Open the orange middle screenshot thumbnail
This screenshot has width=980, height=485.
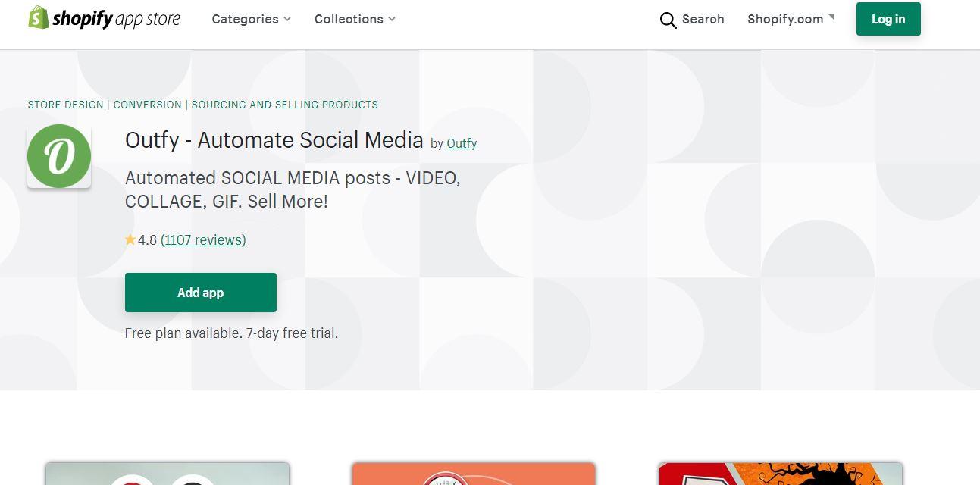click(474, 474)
